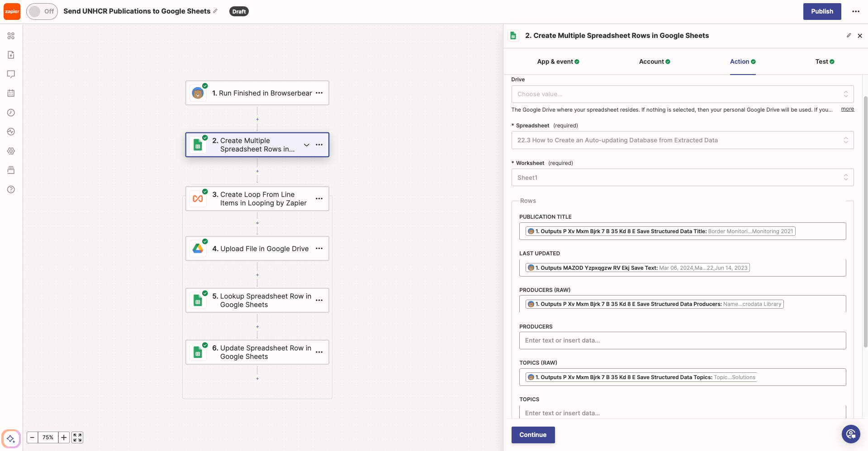Open the calendar sidebar icon
The image size is (868, 451).
pyautogui.click(x=11, y=93)
